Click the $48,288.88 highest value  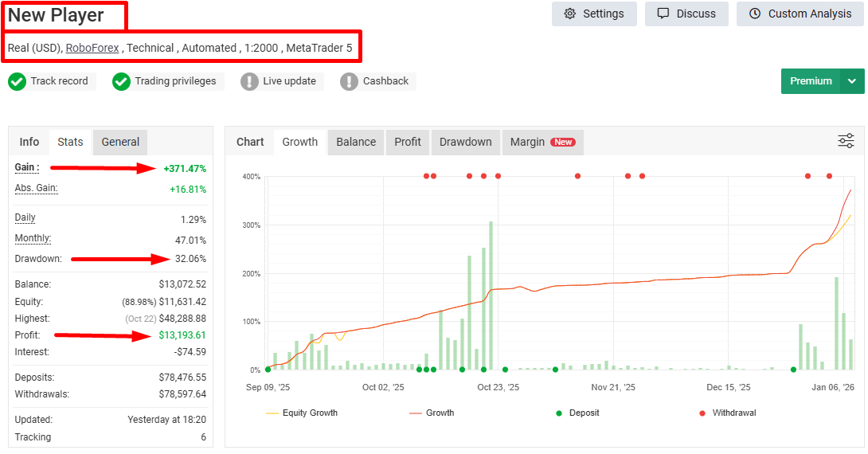182,319
